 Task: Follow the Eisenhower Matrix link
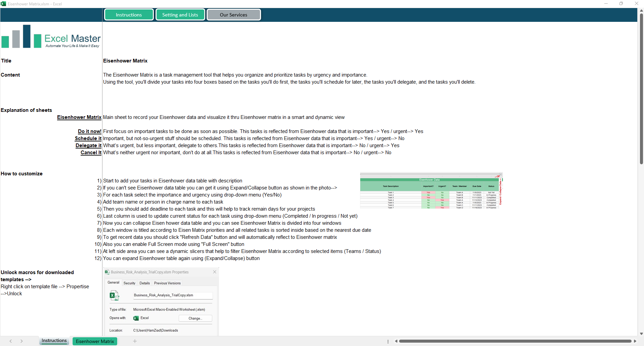tap(79, 117)
